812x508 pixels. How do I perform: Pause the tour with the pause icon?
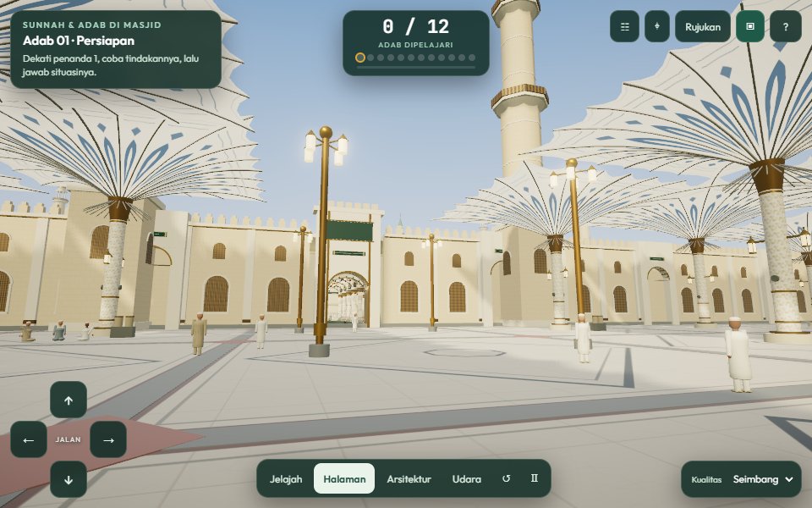click(535, 478)
